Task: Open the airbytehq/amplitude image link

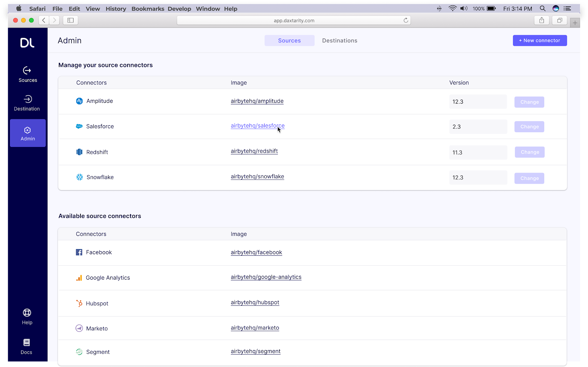Action: point(257,101)
